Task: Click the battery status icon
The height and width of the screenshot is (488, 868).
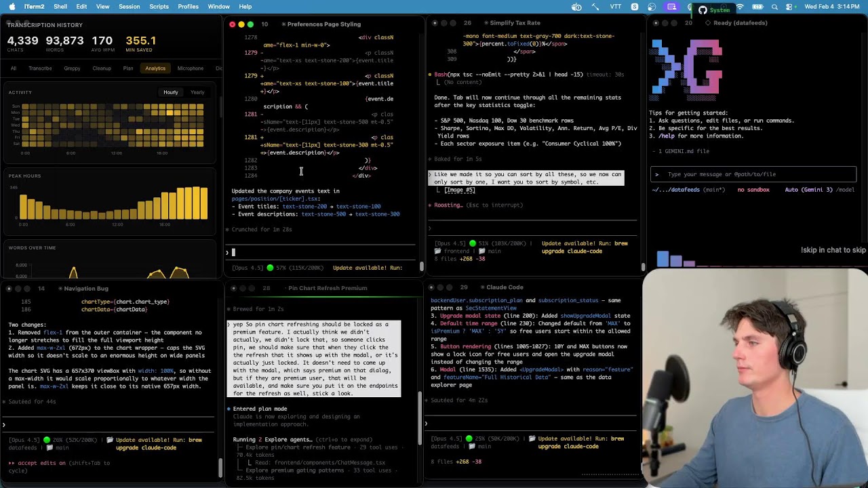Action: tap(757, 7)
